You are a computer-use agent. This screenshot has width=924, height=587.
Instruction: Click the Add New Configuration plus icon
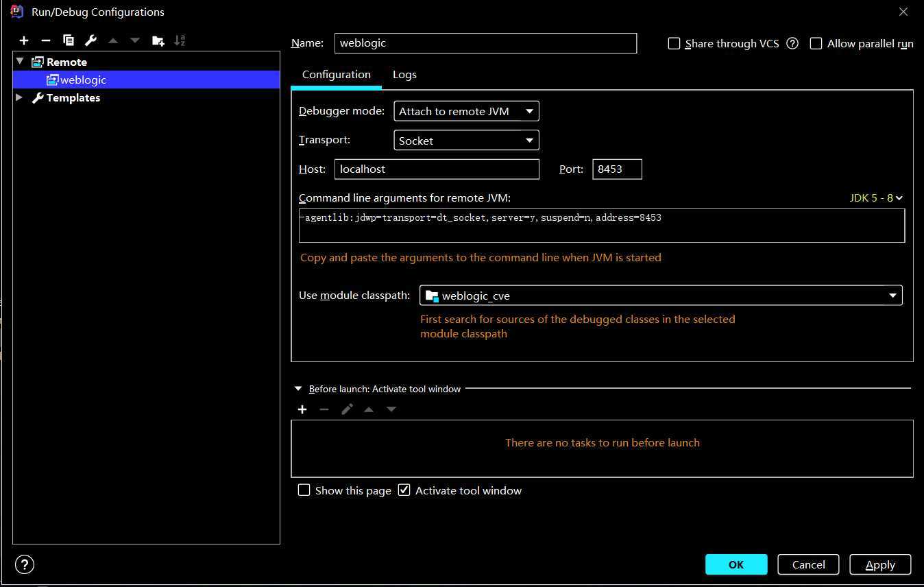(24, 40)
